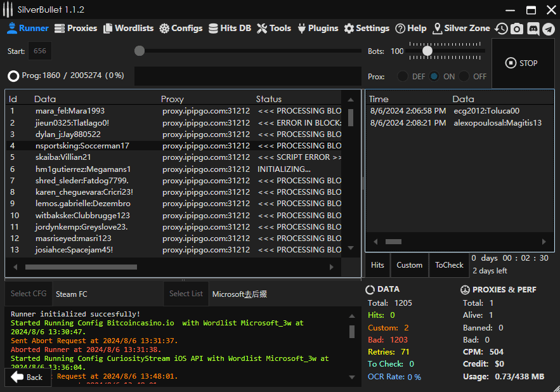The width and height of the screenshot is (560, 392).
Task: Click the camera screenshot icon
Action: tap(518, 29)
